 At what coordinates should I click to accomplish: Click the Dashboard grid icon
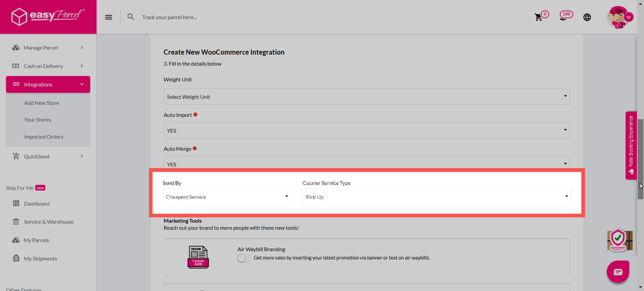coord(16,203)
